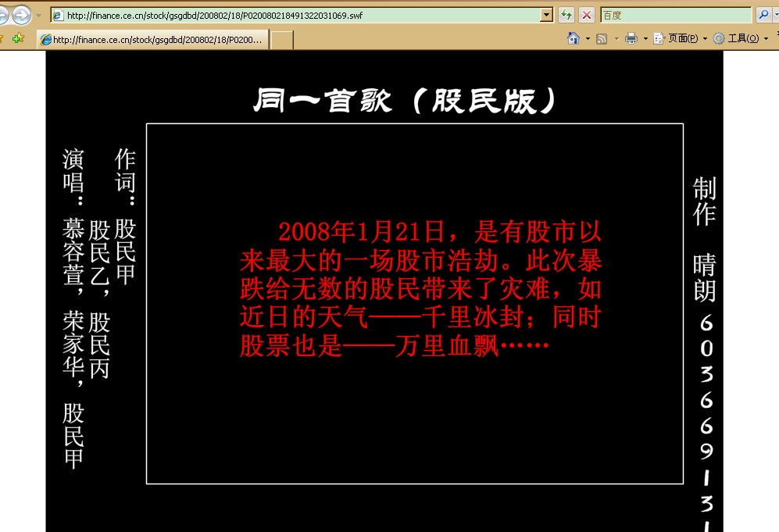779x532 pixels.
Task: Click inside the 百度 search box
Action: (672, 14)
